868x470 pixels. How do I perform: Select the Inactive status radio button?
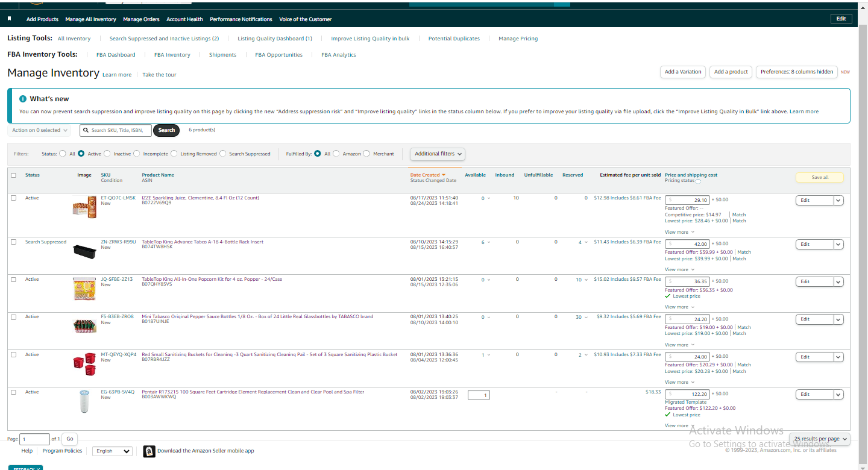tap(107, 154)
